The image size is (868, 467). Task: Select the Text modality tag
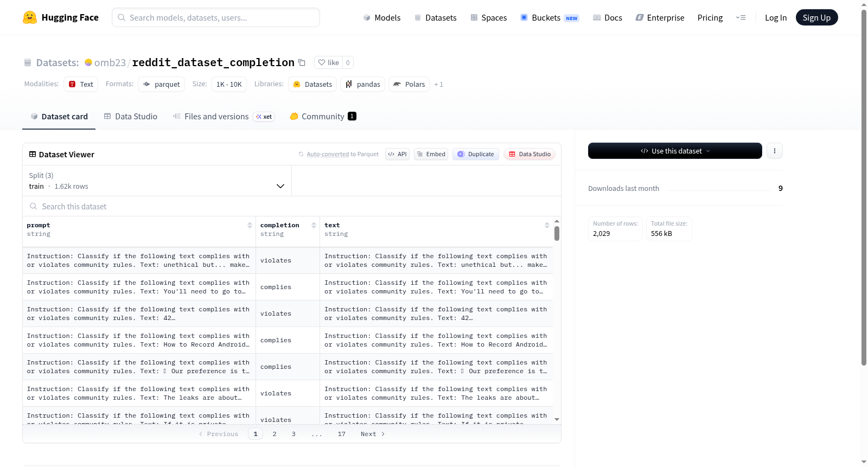click(x=81, y=84)
